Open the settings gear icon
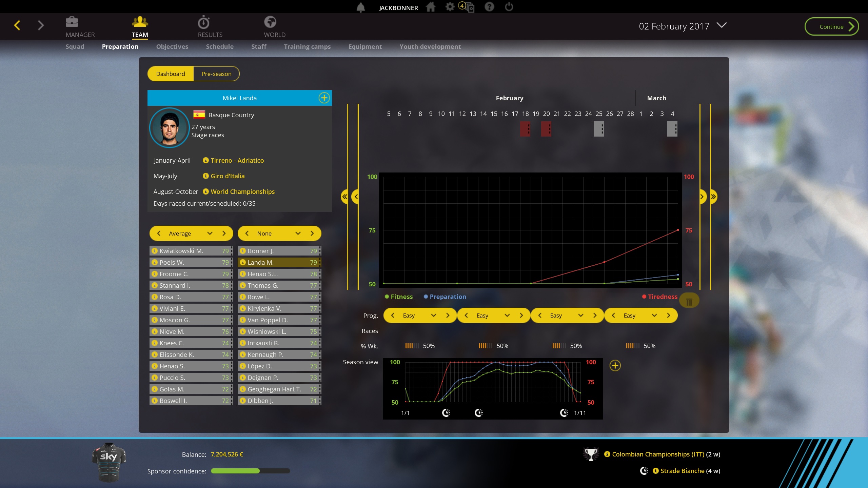868x488 pixels. pos(450,7)
